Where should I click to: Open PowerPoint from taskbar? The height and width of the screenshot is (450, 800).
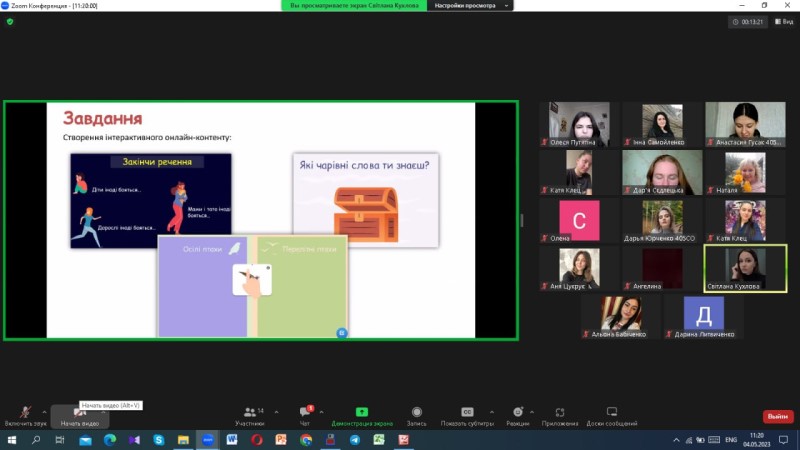(281, 440)
